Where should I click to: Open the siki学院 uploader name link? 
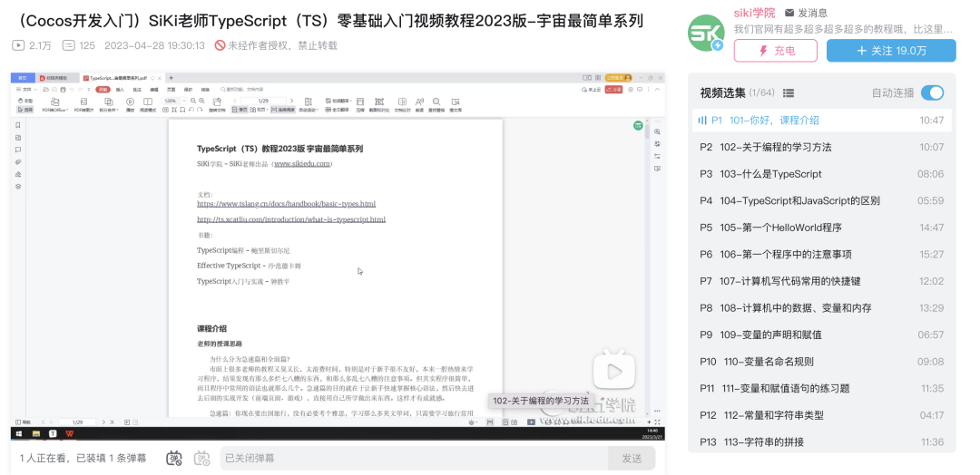coord(754,13)
